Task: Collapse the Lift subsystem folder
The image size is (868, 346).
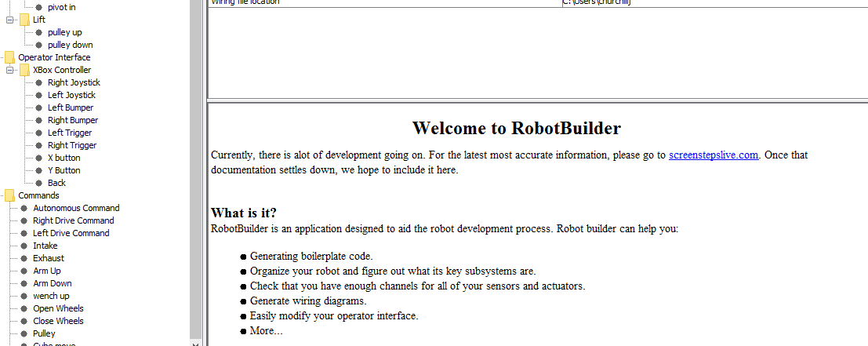Action: point(9,20)
